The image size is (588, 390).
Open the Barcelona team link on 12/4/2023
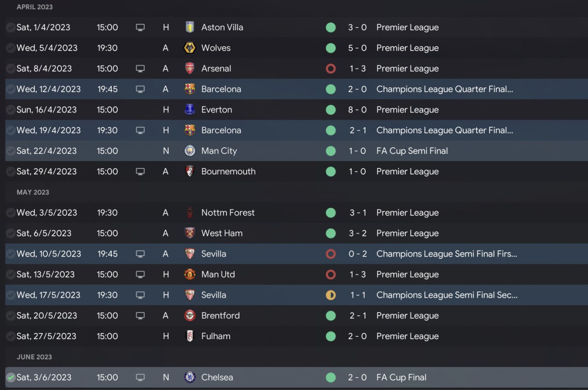[221, 89]
